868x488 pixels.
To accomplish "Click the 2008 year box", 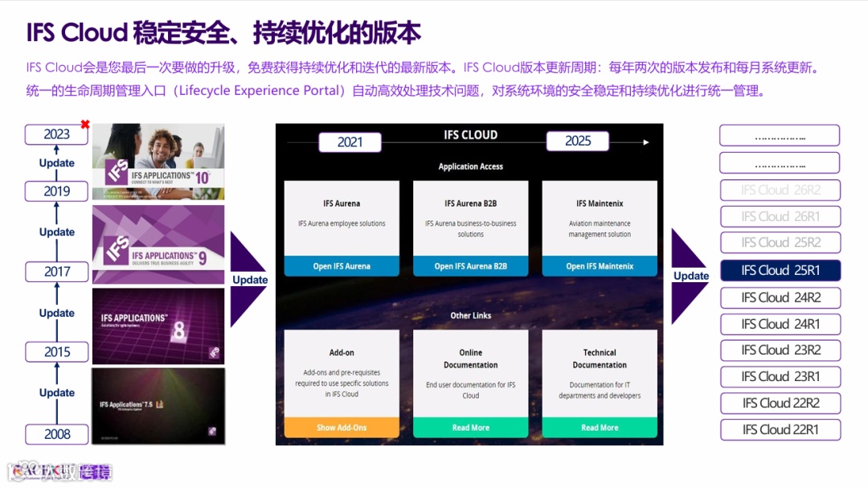I will pos(56,434).
